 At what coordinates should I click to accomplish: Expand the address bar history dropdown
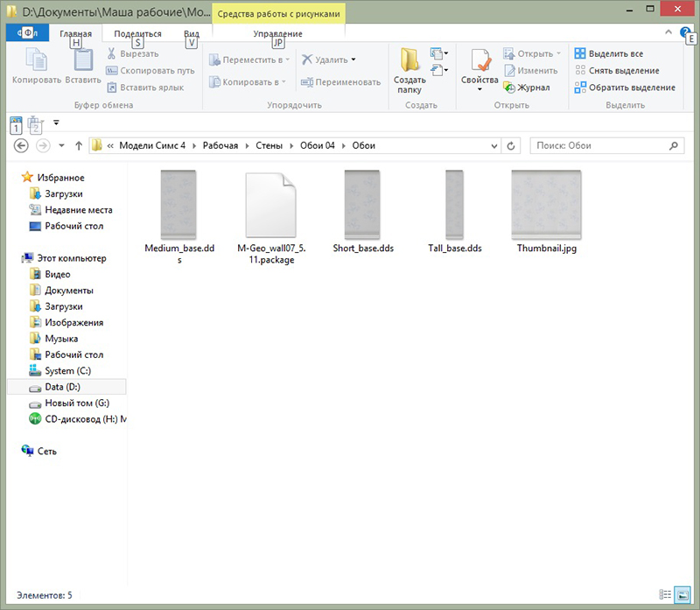click(496, 145)
